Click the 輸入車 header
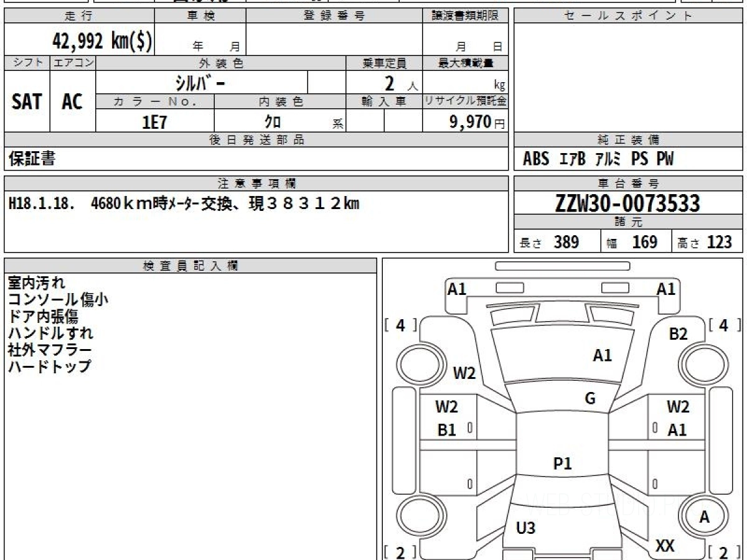 pyautogui.click(x=384, y=101)
